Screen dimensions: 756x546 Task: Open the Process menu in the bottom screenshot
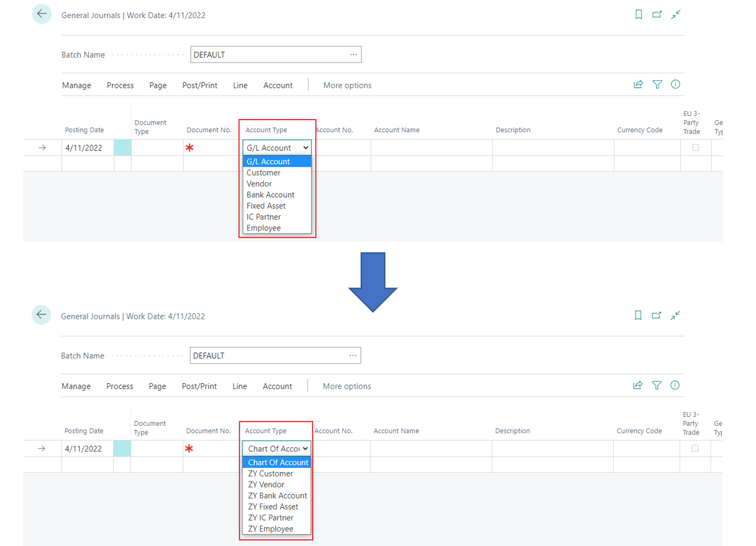pos(120,386)
